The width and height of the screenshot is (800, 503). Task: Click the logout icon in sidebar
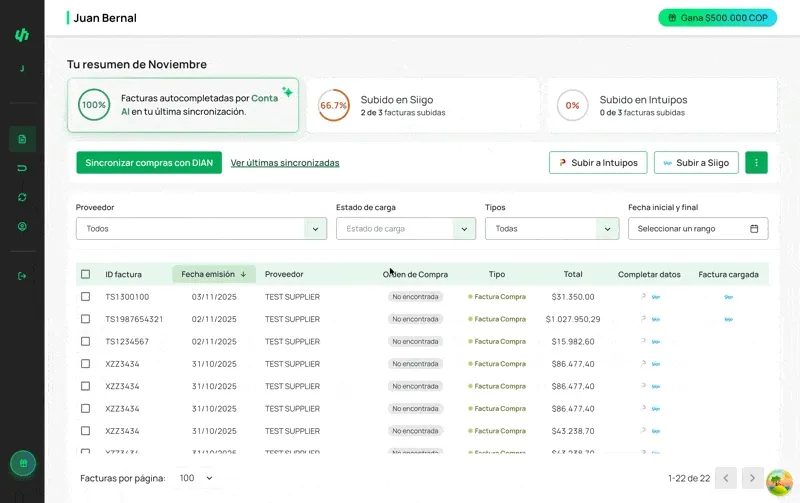coord(22,276)
